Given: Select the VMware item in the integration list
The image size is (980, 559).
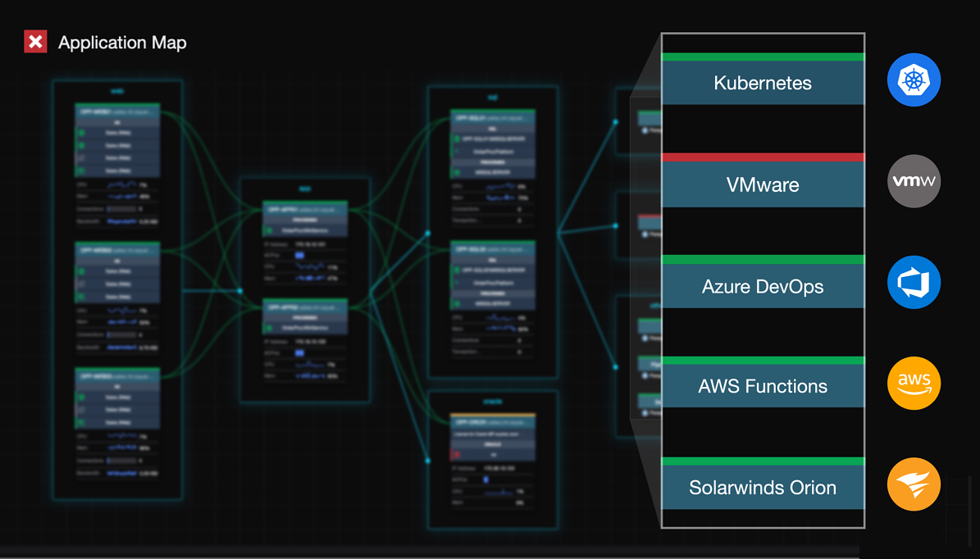Looking at the screenshot, I should point(762,184).
